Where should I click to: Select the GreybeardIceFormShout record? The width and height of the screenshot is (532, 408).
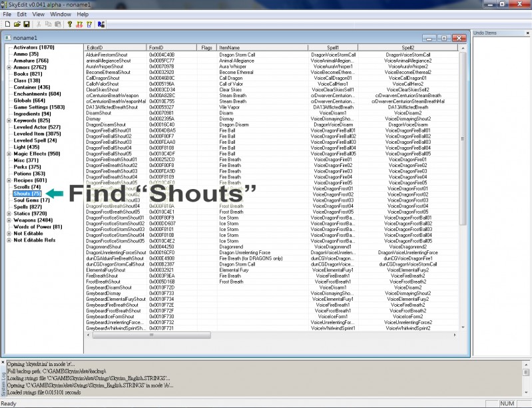click(271, 317)
